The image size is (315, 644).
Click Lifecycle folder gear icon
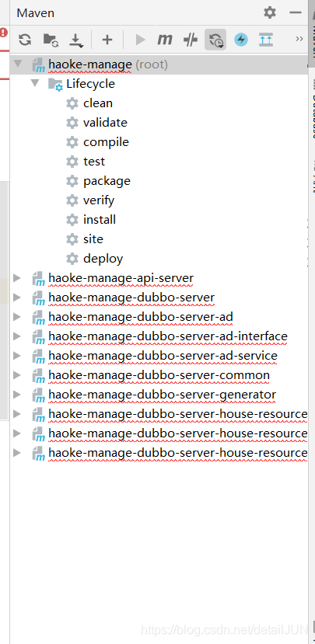[x=55, y=84]
